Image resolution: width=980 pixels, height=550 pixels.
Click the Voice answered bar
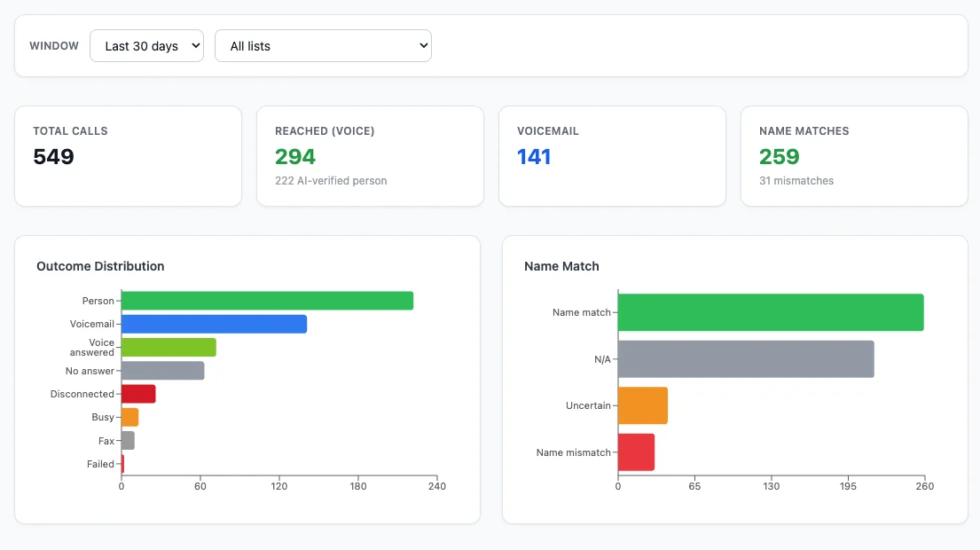tap(169, 348)
